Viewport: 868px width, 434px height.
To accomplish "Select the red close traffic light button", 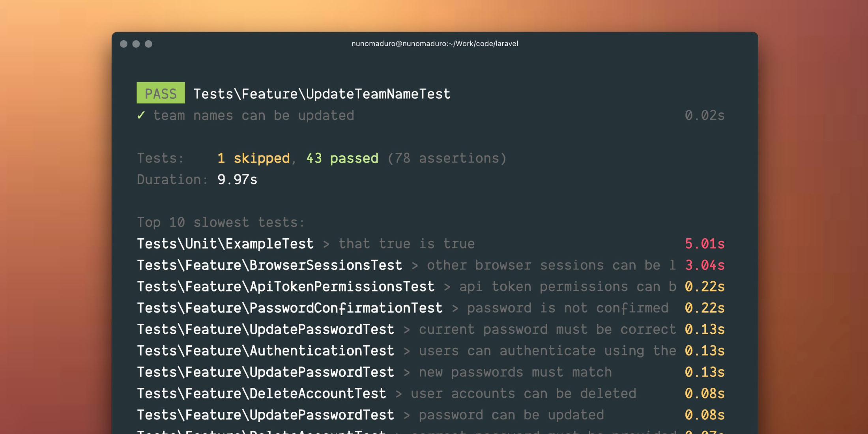I will pos(123,44).
